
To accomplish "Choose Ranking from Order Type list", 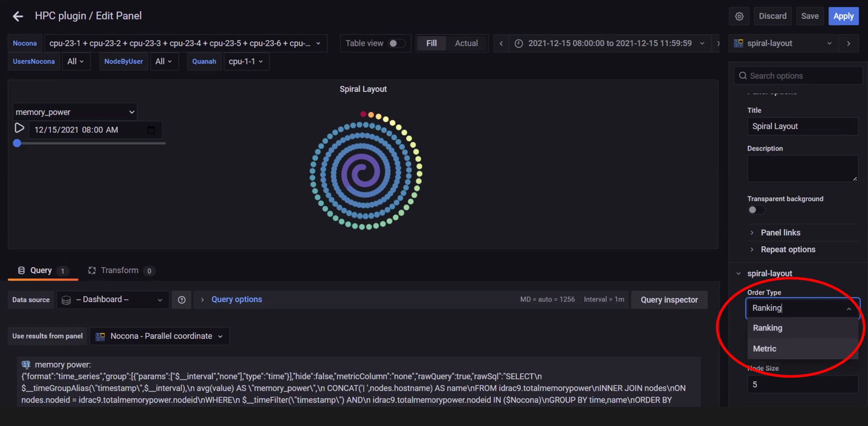I will click(802, 328).
